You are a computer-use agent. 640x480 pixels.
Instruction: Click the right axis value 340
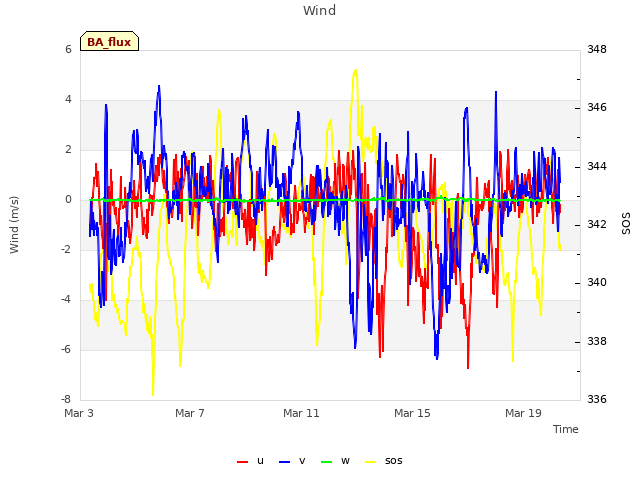click(597, 282)
